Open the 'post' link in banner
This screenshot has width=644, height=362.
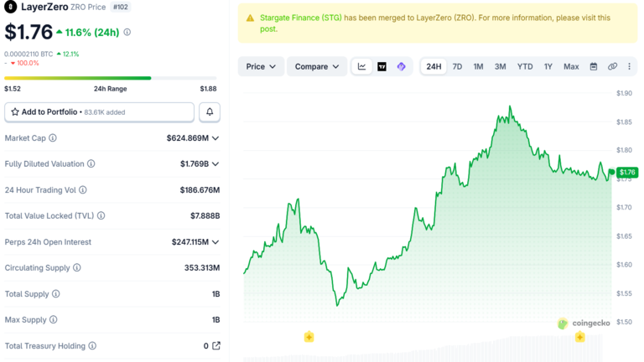(x=268, y=29)
